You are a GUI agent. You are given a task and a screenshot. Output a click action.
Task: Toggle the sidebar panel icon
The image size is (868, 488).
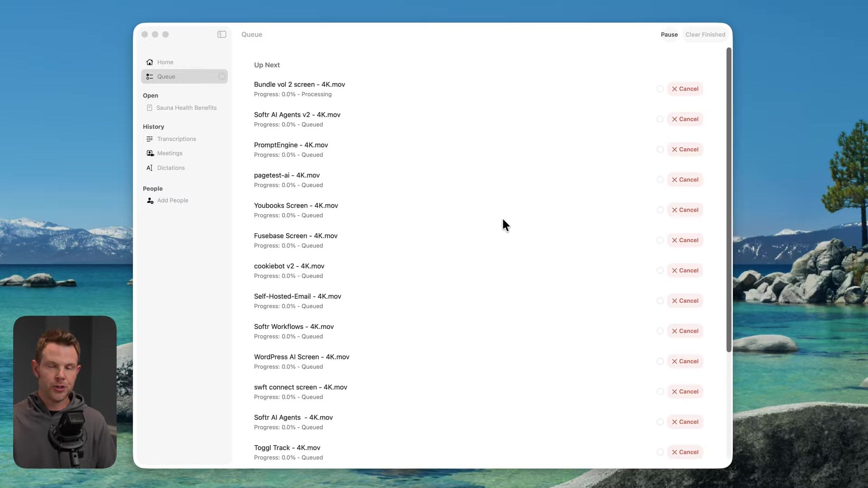click(x=222, y=34)
